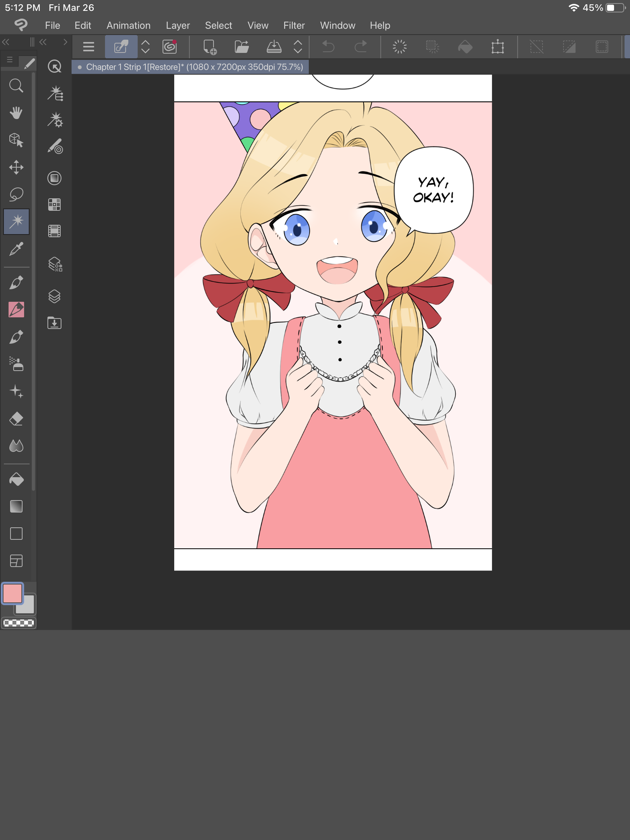Switch to Chapter 1 Strip 1 canvas tab
Viewport: 630px width, 840px height.
click(191, 67)
